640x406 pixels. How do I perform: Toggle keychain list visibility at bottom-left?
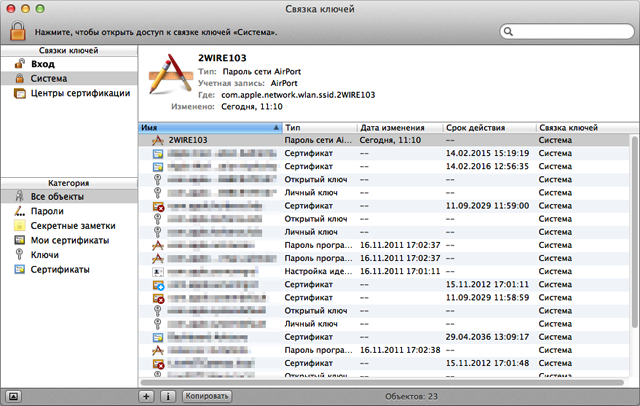[x=14, y=396]
